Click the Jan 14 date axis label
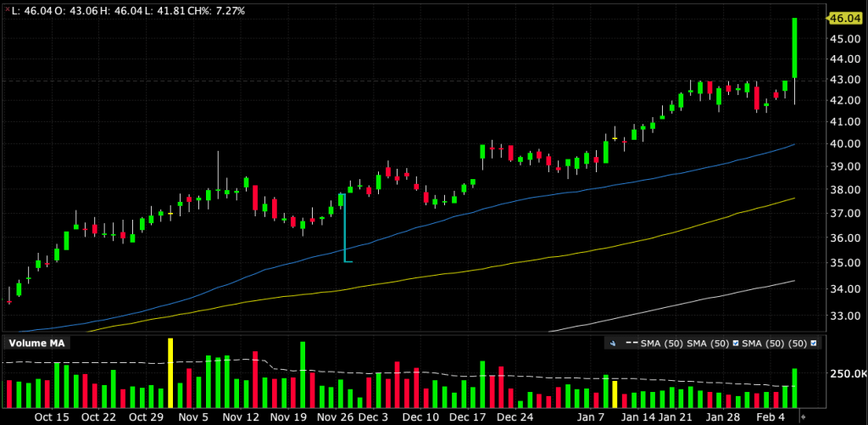This screenshot has height=425, width=868. click(x=638, y=417)
